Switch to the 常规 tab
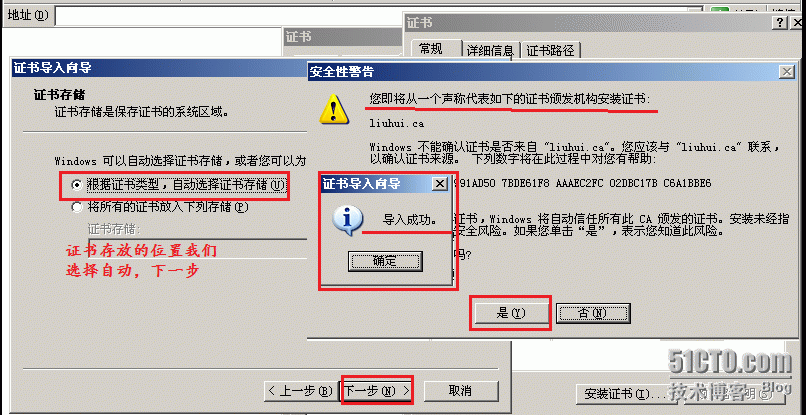 pyautogui.click(x=431, y=49)
